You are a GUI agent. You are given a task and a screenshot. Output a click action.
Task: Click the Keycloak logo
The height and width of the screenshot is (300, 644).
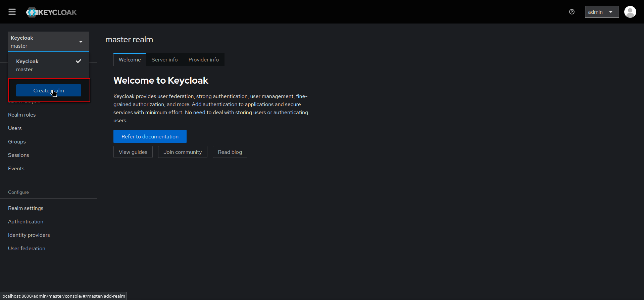[x=51, y=12]
